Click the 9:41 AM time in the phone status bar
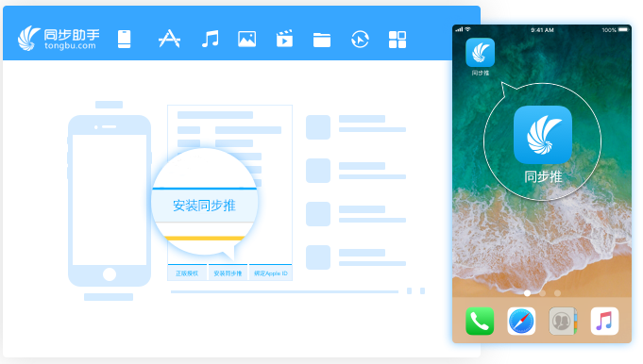The image size is (643, 364). coord(542,30)
